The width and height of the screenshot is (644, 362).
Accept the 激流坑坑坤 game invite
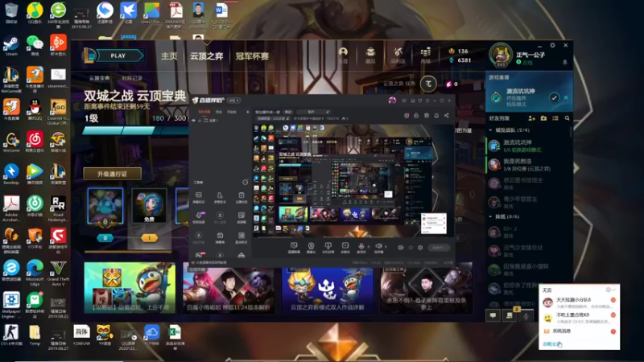pyautogui.click(x=554, y=97)
